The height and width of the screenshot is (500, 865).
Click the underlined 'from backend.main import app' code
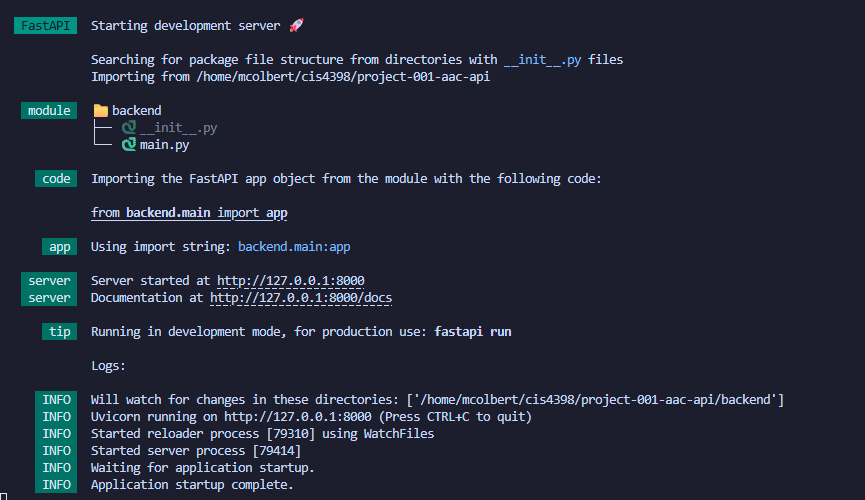(189, 213)
